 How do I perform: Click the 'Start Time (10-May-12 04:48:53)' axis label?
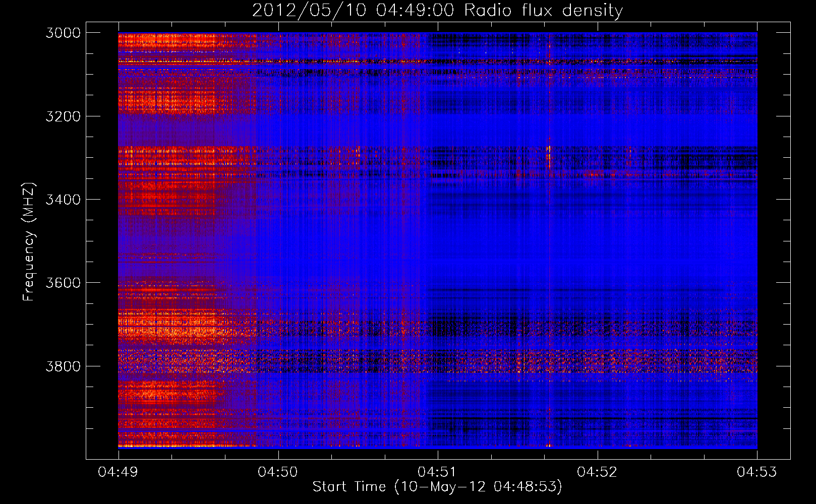pos(437,487)
